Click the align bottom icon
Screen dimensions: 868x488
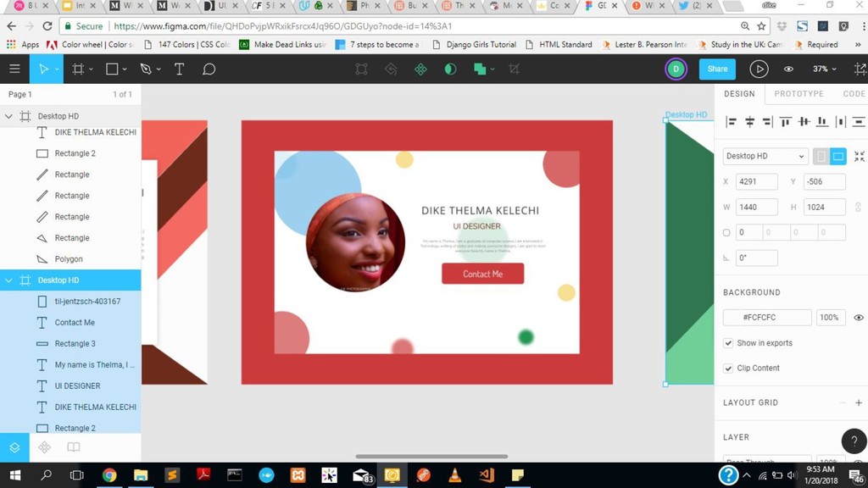(x=822, y=122)
